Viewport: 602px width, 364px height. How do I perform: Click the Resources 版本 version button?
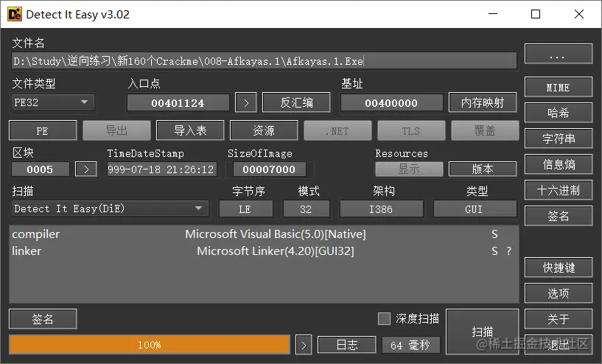483,169
